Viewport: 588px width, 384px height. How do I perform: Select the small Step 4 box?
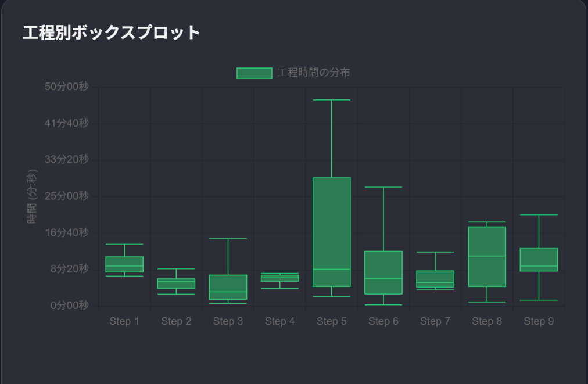(x=279, y=278)
